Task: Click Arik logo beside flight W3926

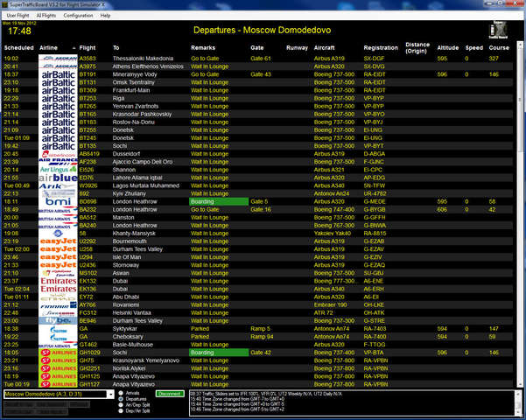Action: [58, 185]
